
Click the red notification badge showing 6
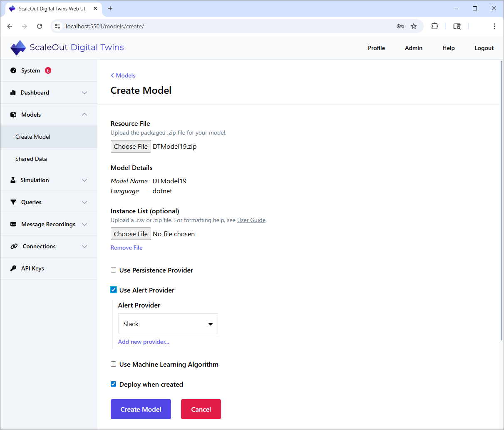48,70
